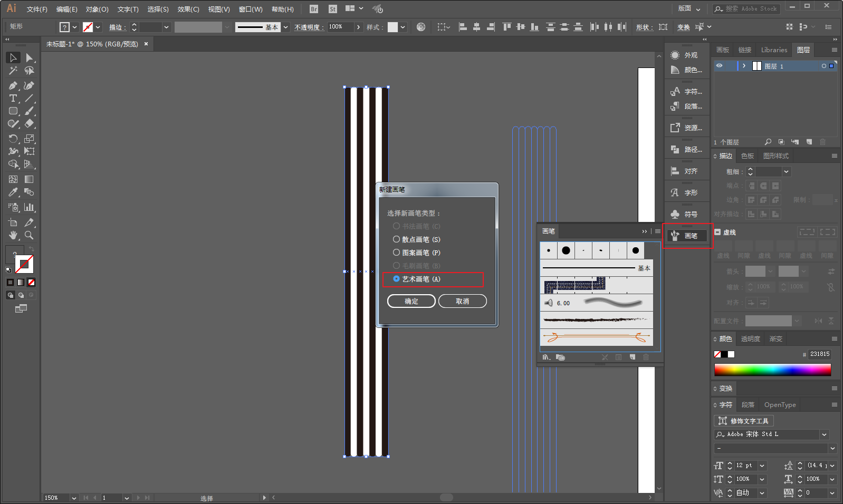Select the Zoom tool
The height and width of the screenshot is (504, 843).
click(30, 235)
